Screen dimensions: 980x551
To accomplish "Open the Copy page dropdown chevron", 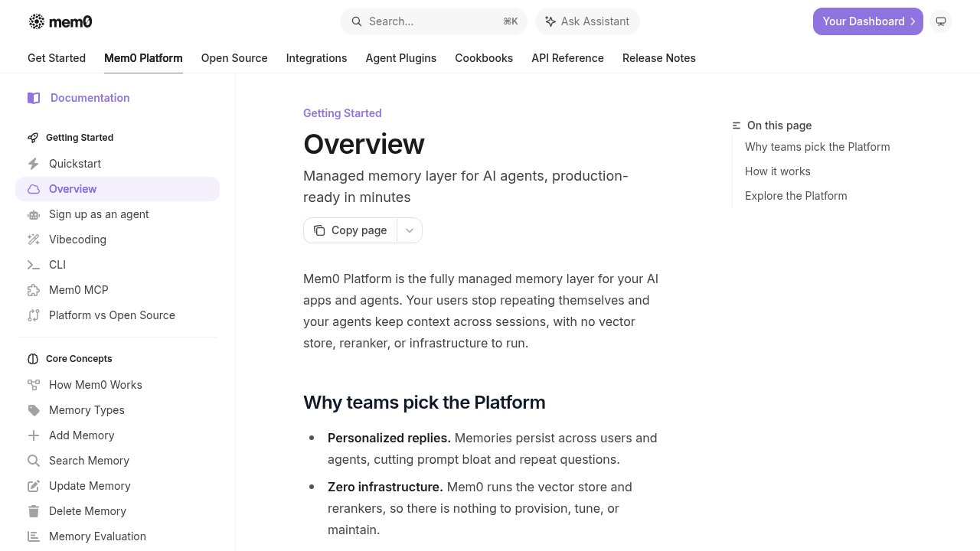I will [x=410, y=230].
